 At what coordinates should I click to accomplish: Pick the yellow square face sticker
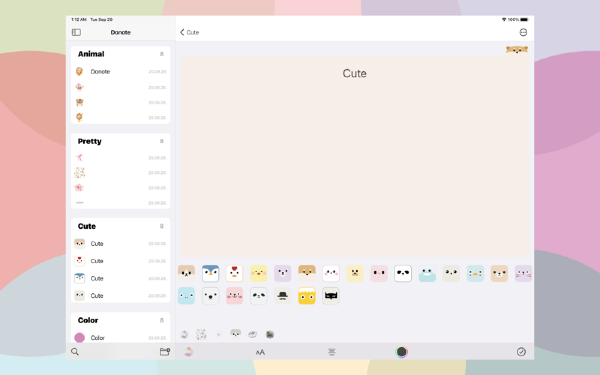[307, 296]
